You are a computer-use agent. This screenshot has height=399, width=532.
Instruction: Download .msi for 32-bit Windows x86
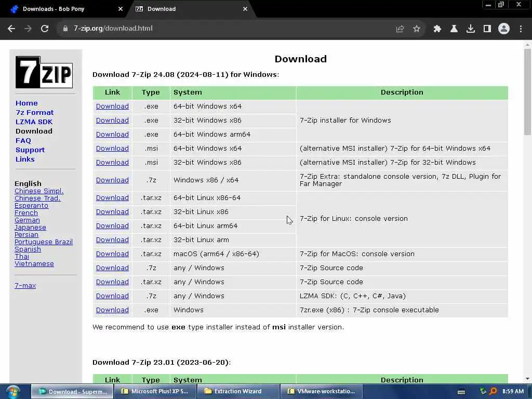(x=112, y=163)
